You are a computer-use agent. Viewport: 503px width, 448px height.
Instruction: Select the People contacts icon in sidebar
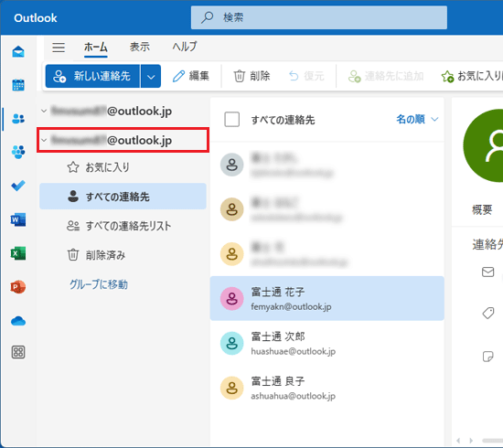pyautogui.click(x=18, y=119)
